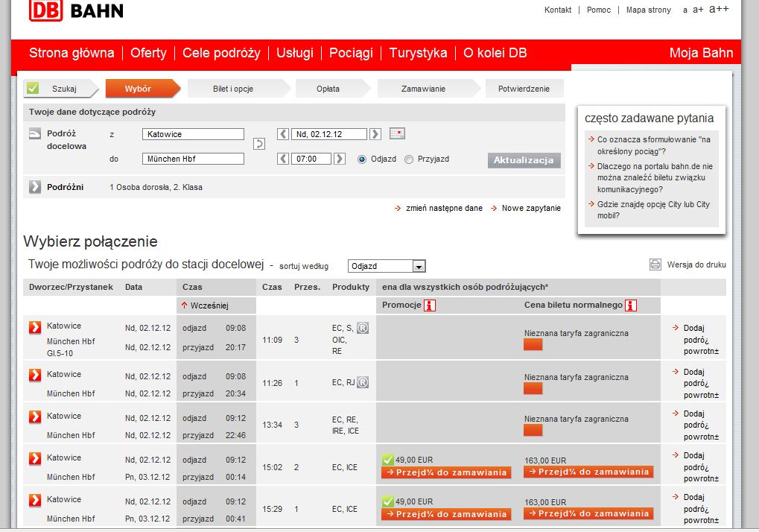Expand details of the 09:08 EC, S, OIC connection
This screenshot has width=759, height=532.
click(x=35, y=327)
